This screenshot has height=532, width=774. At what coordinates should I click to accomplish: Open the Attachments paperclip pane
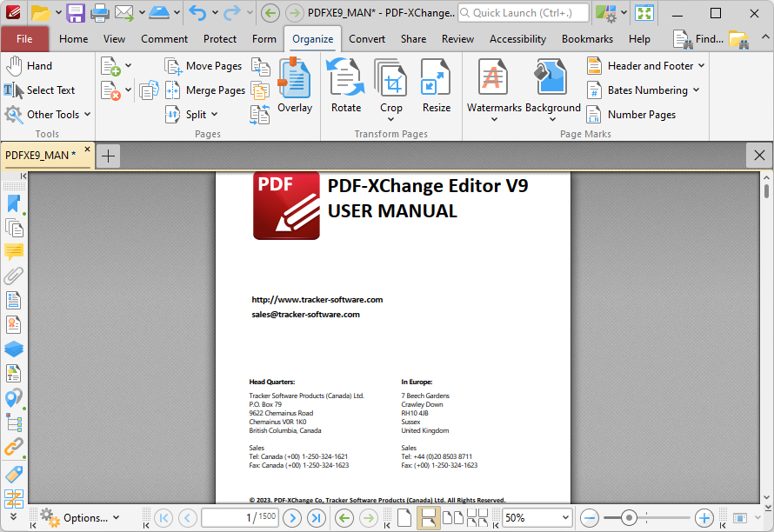14,276
